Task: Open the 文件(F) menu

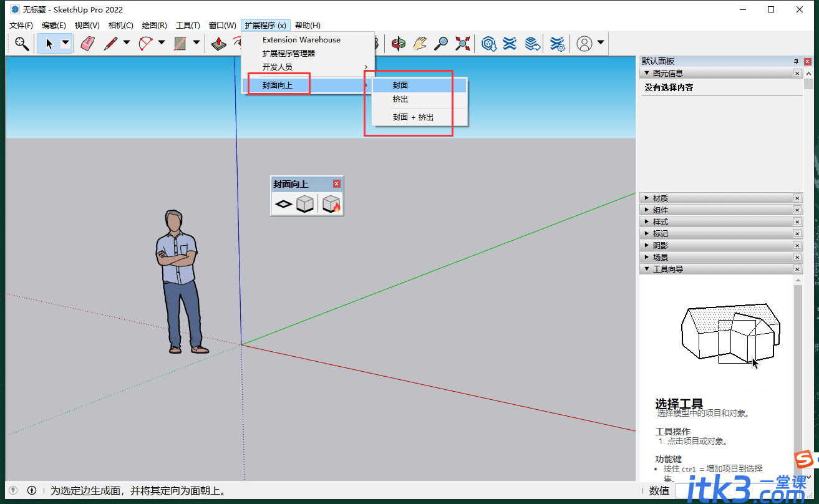Action: click(21, 26)
